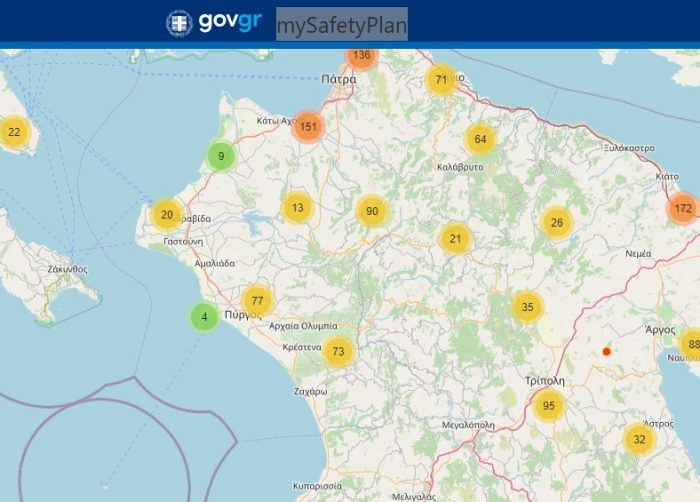Image resolution: width=700 pixels, height=502 pixels.
Task: Select the cluster marker labeled 77
Action: (x=257, y=300)
